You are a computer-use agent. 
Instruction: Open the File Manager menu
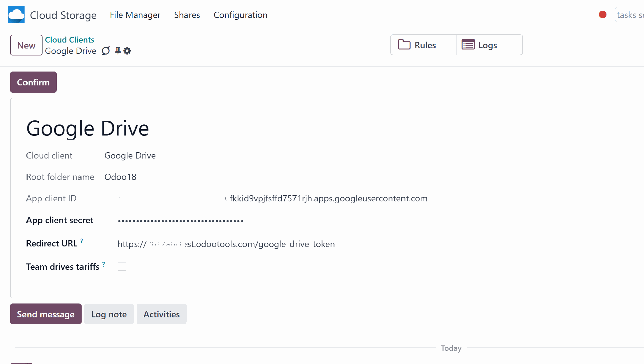135,15
